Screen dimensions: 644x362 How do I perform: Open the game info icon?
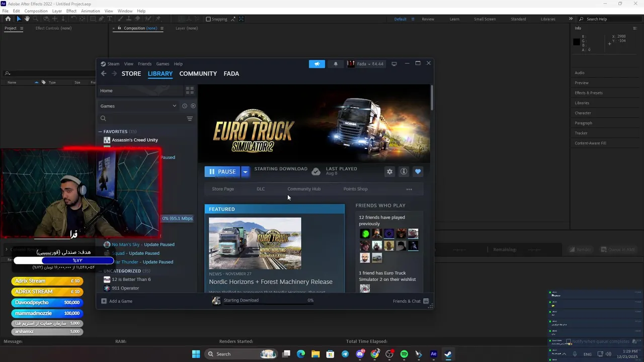(404, 171)
